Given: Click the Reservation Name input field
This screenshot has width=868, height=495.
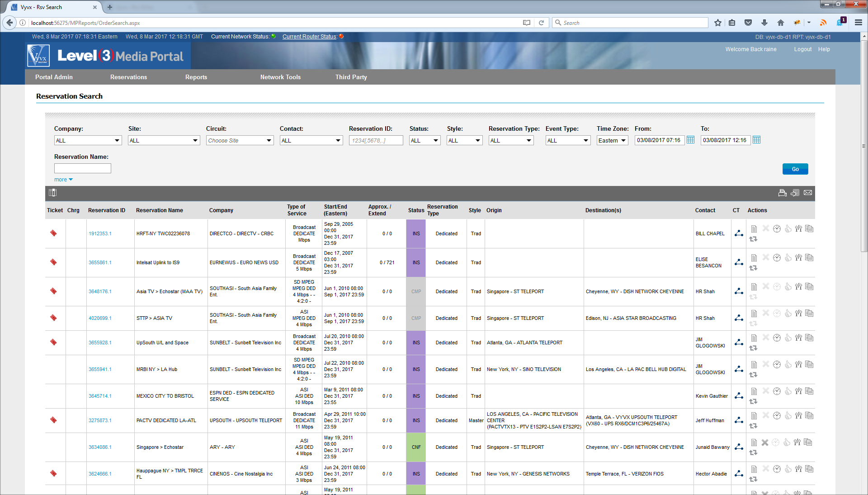Looking at the screenshot, I should click(82, 168).
